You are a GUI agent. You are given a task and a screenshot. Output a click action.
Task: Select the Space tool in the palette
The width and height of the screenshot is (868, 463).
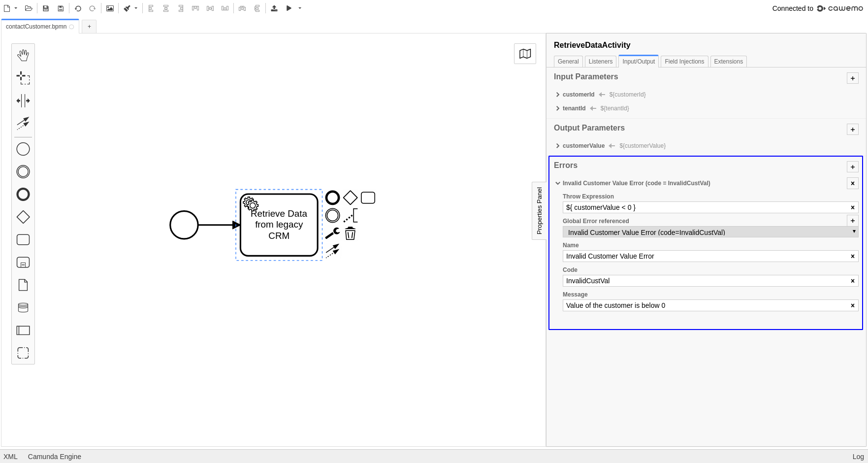pyautogui.click(x=23, y=101)
